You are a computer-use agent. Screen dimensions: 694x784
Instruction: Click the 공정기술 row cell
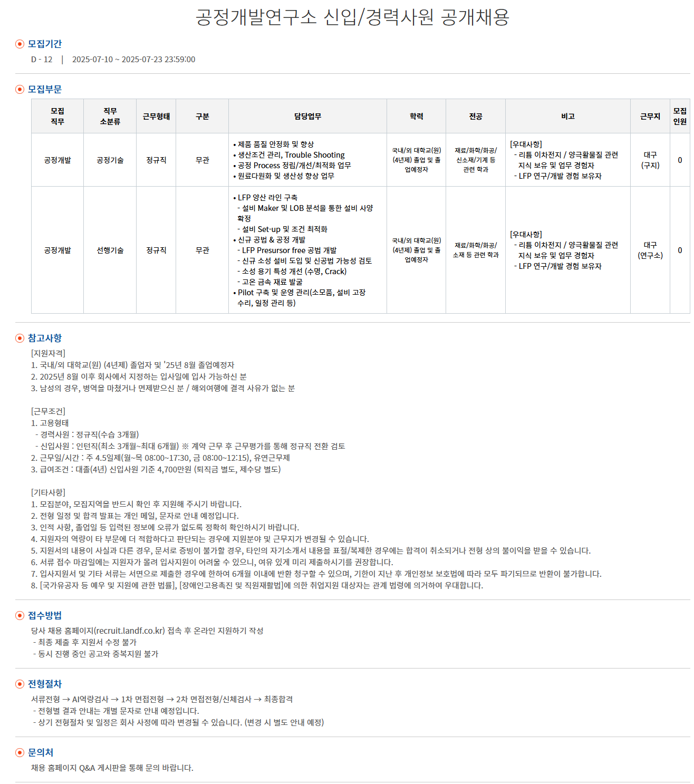(109, 160)
